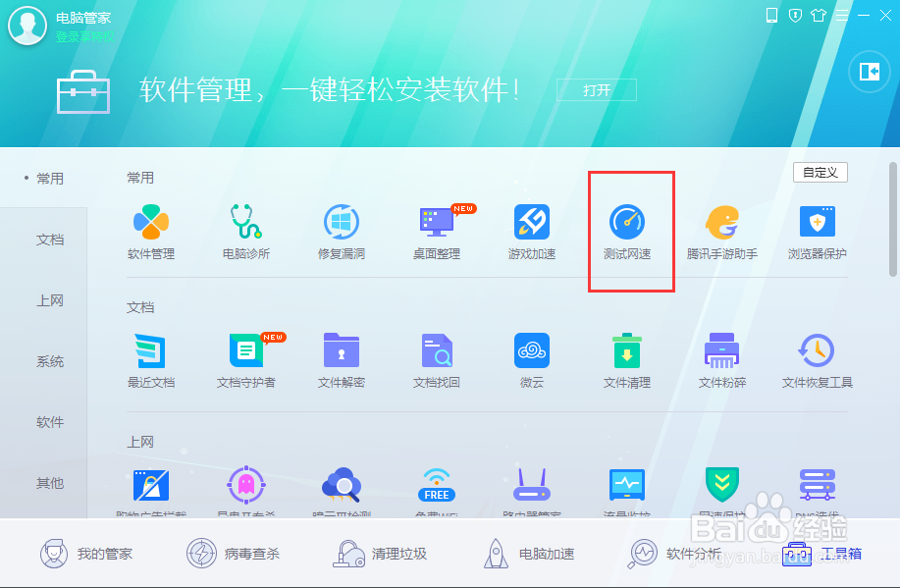The width and height of the screenshot is (900, 588).
Task: Open 文档找回 tool
Action: point(437,350)
